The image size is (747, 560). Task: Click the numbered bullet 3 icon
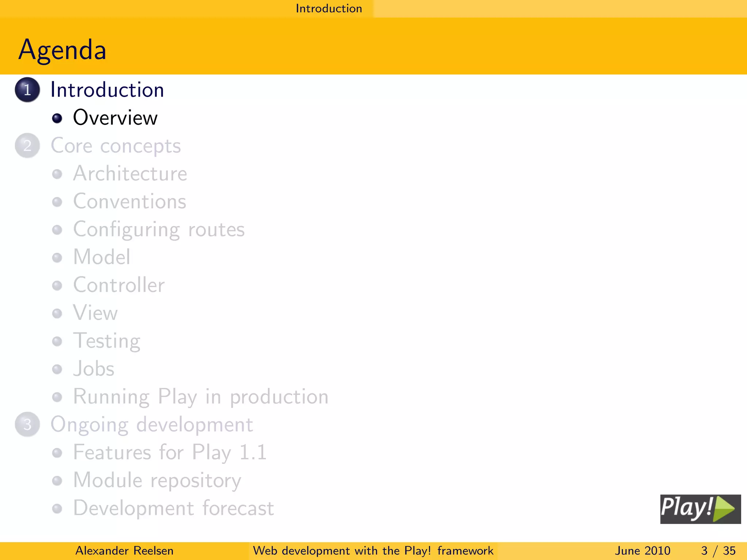click(27, 424)
